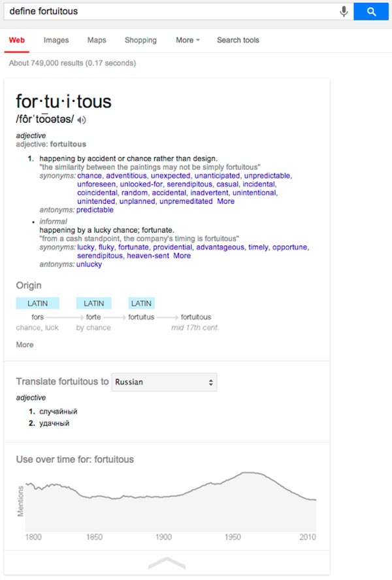Select the Web results tab
Screen dimensions: 392x580
pyautogui.click(x=17, y=40)
